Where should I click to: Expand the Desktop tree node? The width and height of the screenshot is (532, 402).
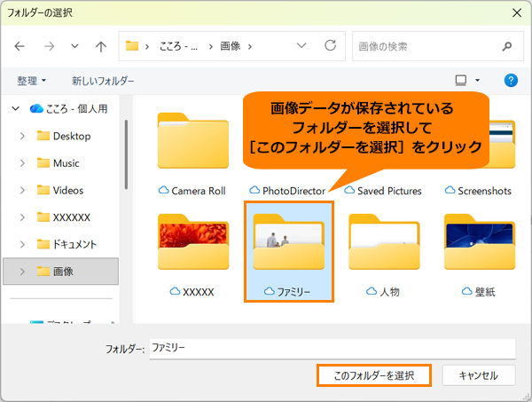[21, 136]
